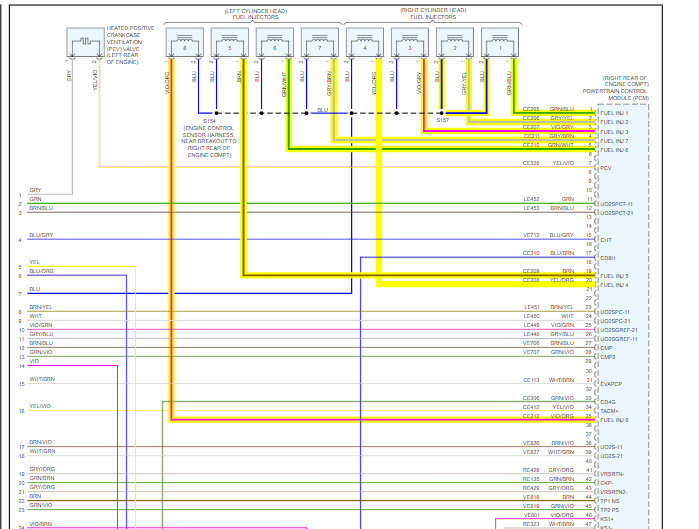Select the 'FUEL INJ 1' pin label
The height and width of the screenshot is (529, 699).
614,113
